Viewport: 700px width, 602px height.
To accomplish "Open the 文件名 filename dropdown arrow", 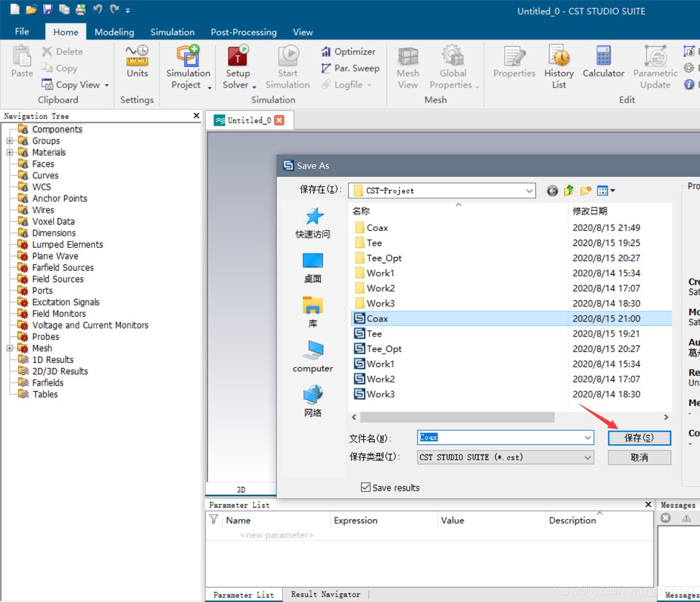I will click(x=588, y=438).
